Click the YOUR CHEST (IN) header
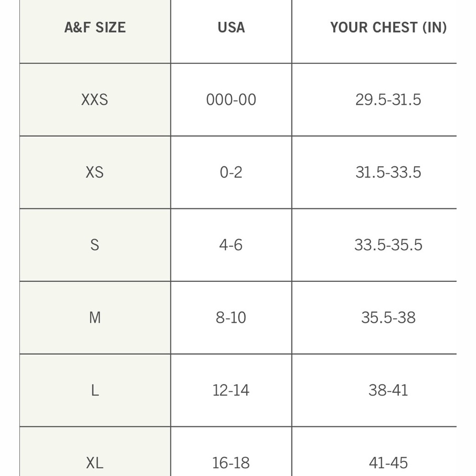Viewport: 476px width, 476px height. (388, 28)
